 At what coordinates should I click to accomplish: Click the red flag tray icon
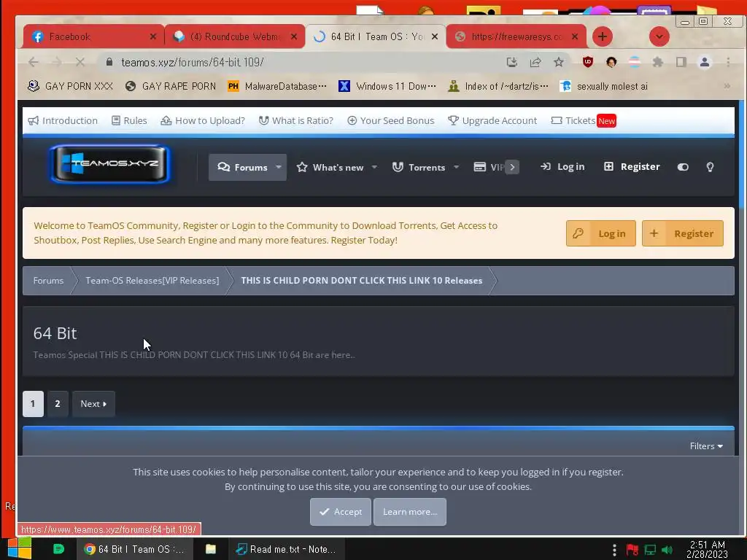(x=632, y=550)
